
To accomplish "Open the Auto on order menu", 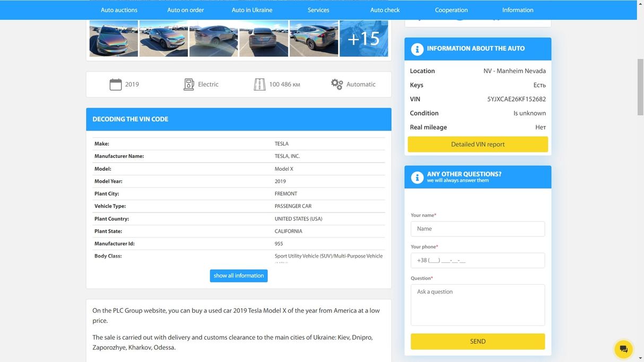I will click(186, 10).
